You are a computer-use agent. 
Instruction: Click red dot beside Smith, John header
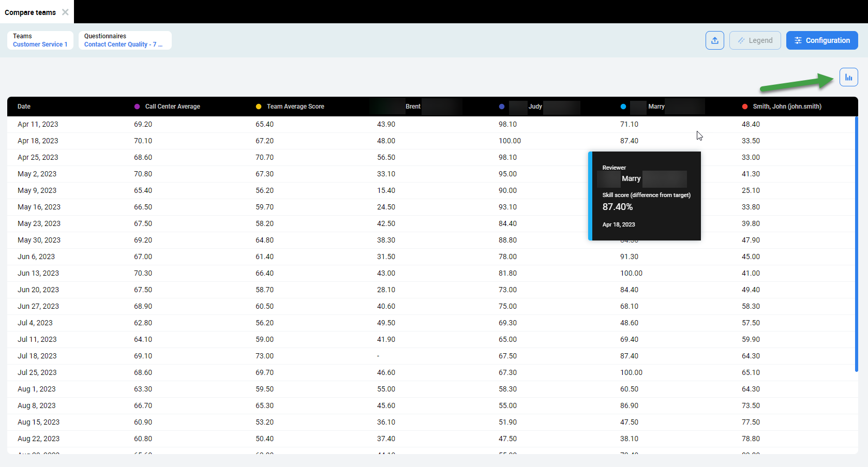(745, 107)
